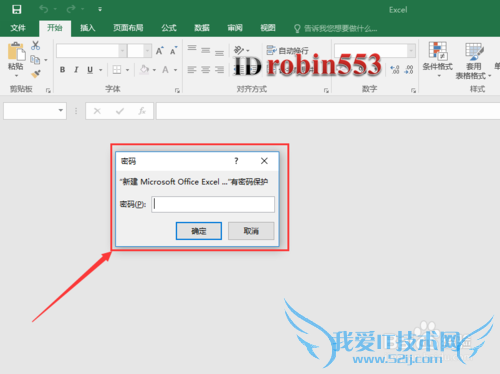Click the Increase Decimal icon

tap(395, 70)
